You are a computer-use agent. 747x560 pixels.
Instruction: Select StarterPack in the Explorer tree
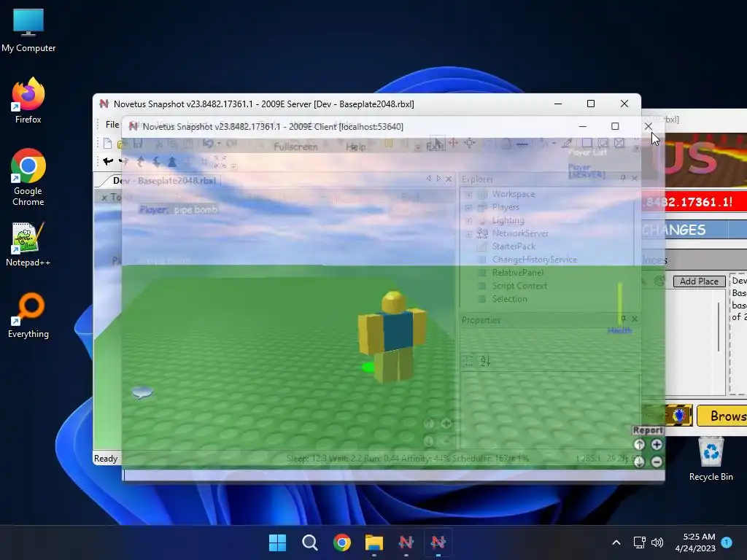(514, 246)
